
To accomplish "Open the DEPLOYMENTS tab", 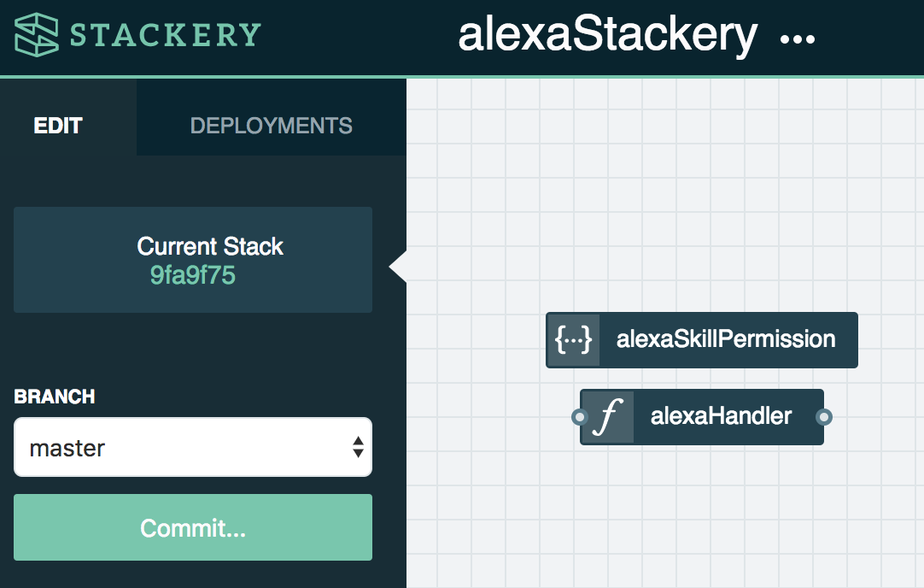I will (x=271, y=126).
